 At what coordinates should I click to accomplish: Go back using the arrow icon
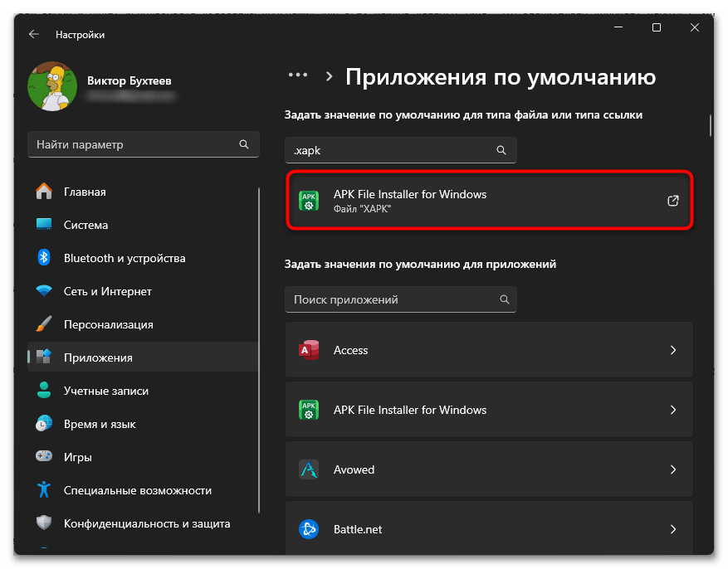tap(33, 34)
